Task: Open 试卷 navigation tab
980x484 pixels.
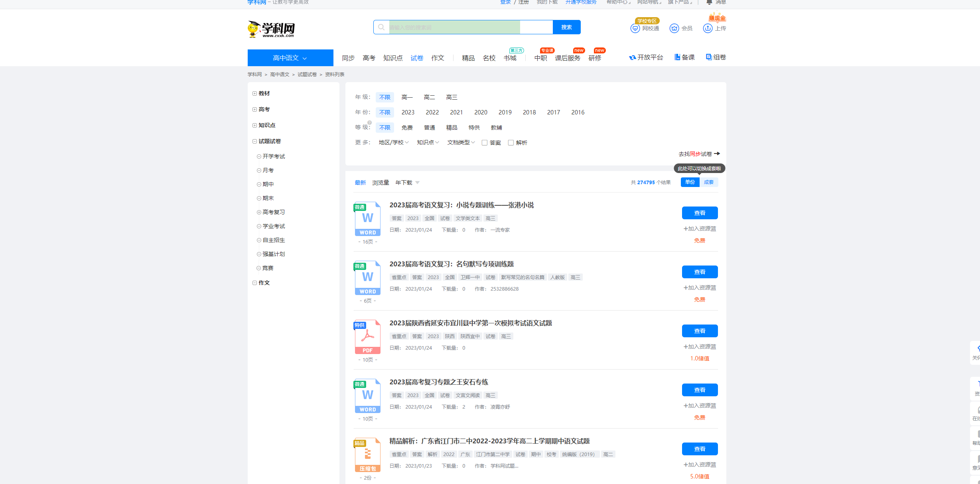Action: point(417,58)
